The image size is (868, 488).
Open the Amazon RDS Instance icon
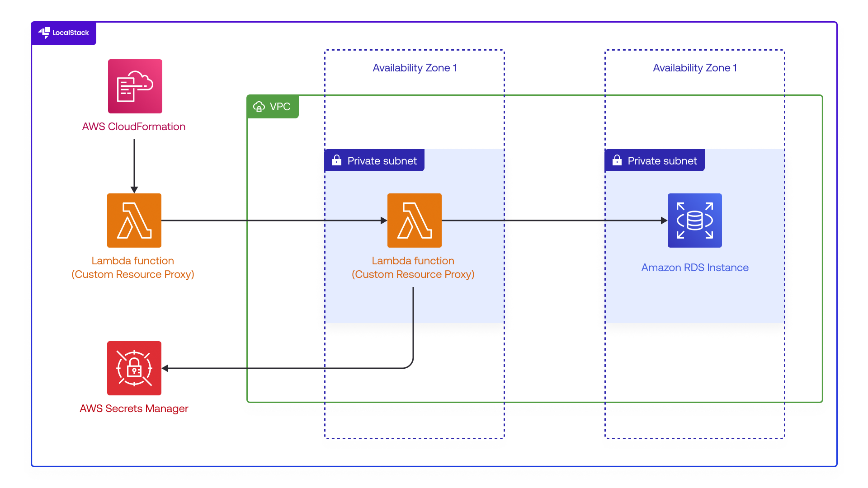694,221
